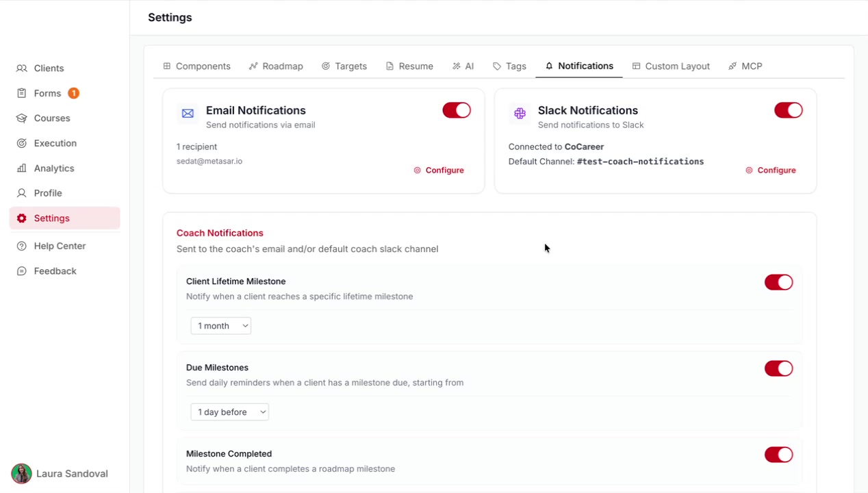This screenshot has height=493, width=868.
Task: Click the Feedback chat bubble icon
Action: tap(22, 271)
